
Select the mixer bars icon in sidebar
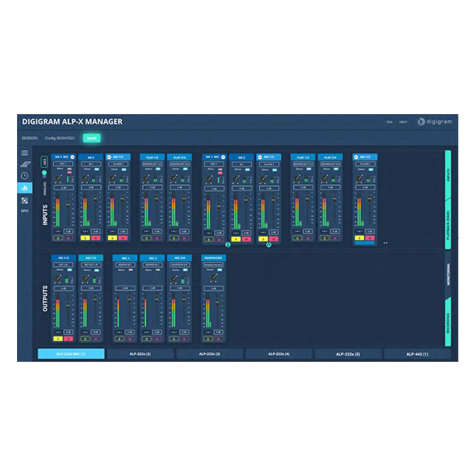(x=25, y=188)
